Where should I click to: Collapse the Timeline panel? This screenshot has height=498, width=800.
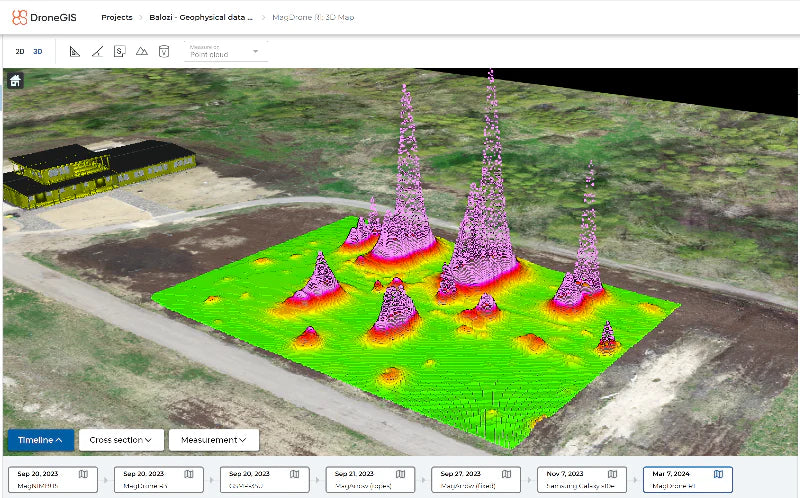(x=41, y=439)
